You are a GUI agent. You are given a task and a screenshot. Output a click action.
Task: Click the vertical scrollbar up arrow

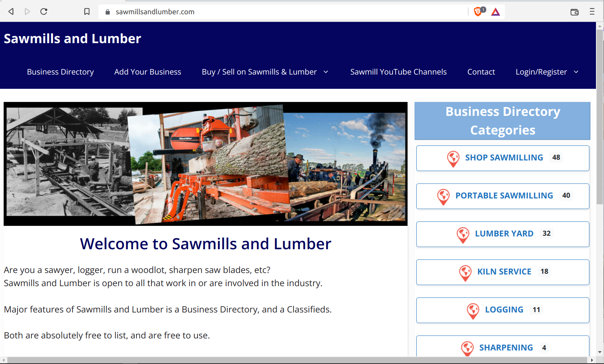pyautogui.click(x=600, y=26)
